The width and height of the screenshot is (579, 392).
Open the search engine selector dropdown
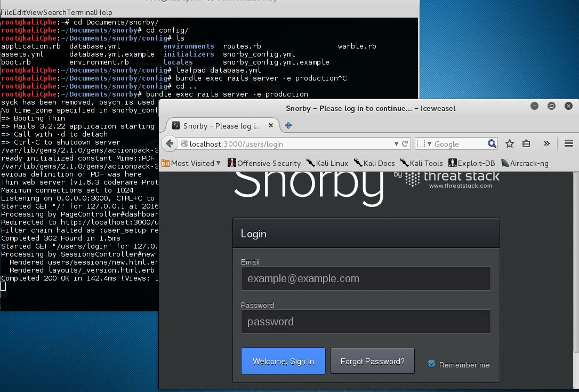coord(423,143)
